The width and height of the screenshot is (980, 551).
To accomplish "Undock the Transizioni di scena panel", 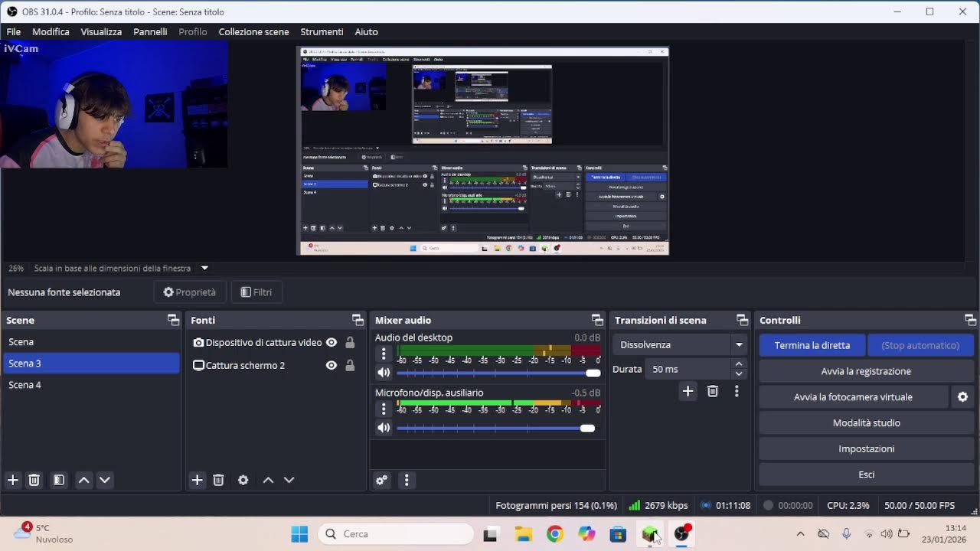I will click(742, 320).
